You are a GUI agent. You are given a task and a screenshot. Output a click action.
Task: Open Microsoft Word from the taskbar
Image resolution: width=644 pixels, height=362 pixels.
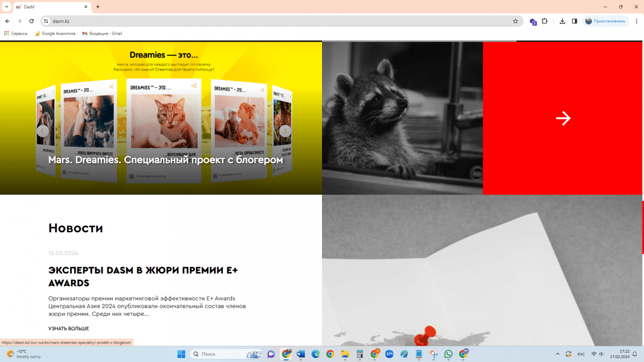[x=301, y=354]
